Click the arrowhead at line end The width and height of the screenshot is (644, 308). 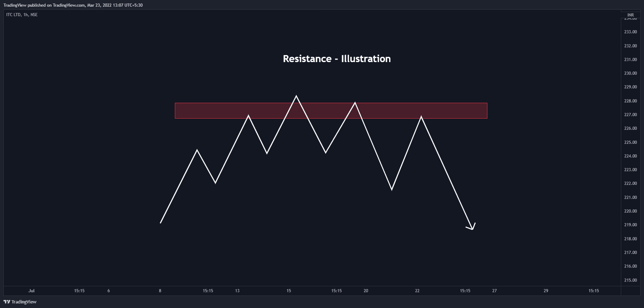(x=471, y=227)
